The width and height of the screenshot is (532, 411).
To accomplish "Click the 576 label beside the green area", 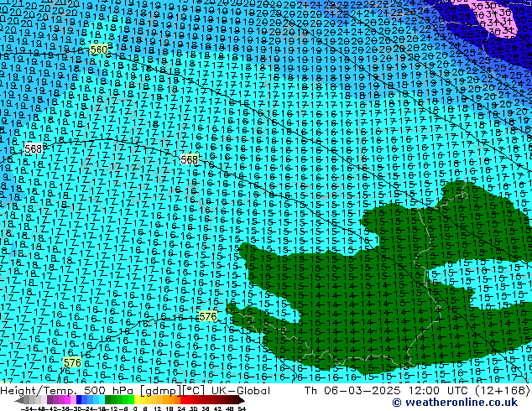I will coord(207,317).
